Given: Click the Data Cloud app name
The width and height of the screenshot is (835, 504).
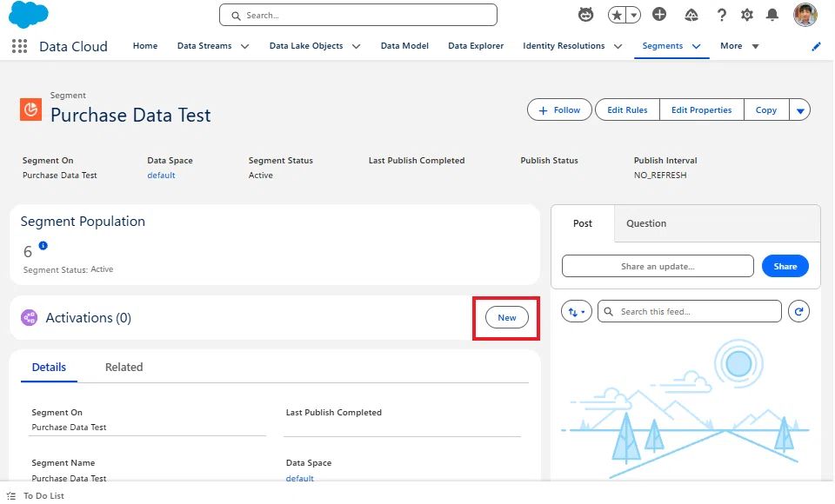Looking at the screenshot, I should tap(73, 46).
